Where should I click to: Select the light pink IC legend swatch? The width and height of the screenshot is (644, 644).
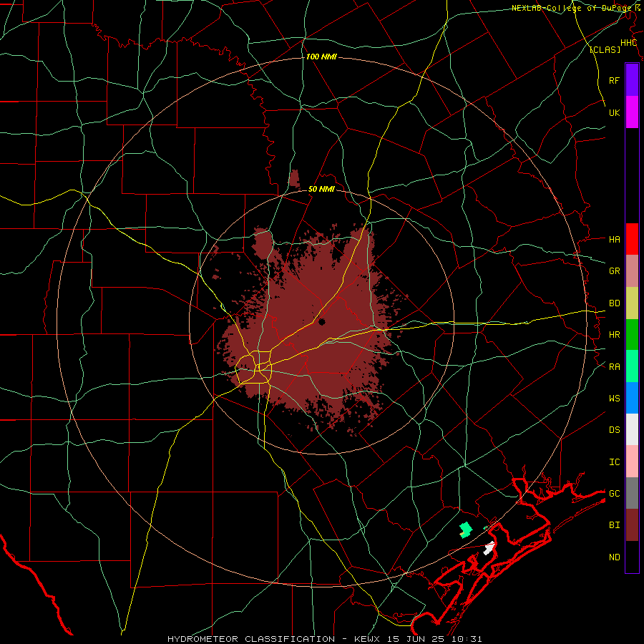click(632, 462)
